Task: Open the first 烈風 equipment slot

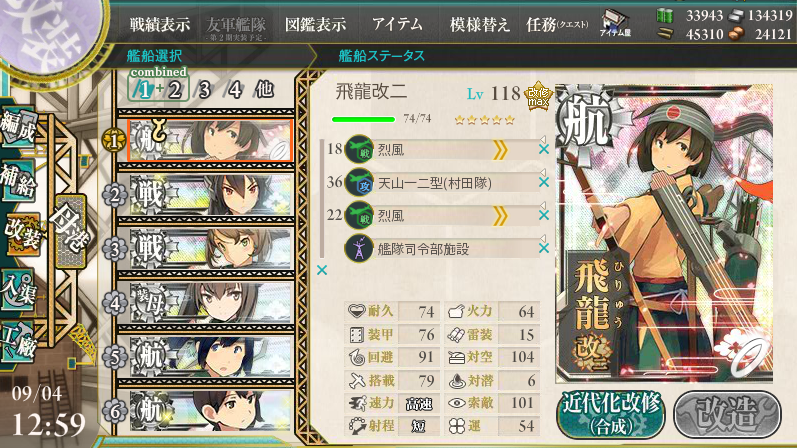Action: click(442, 150)
